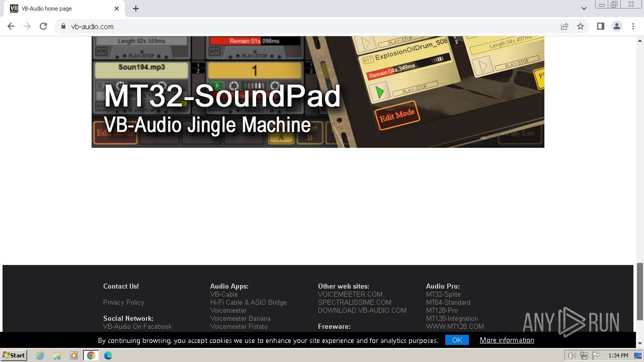Go forward with the forward arrow
The height and width of the screenshot is (362, 644).
point(27,26)
